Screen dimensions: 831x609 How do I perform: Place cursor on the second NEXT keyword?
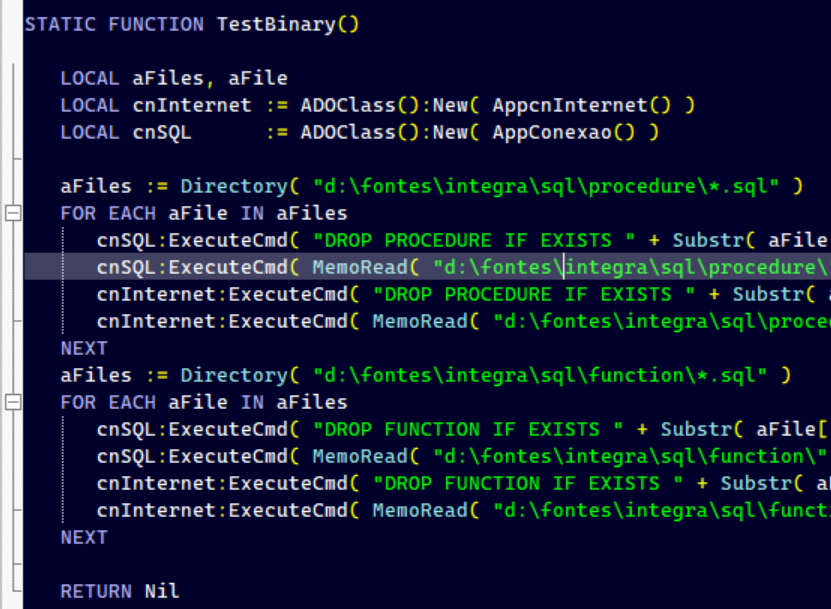point(84,537)
